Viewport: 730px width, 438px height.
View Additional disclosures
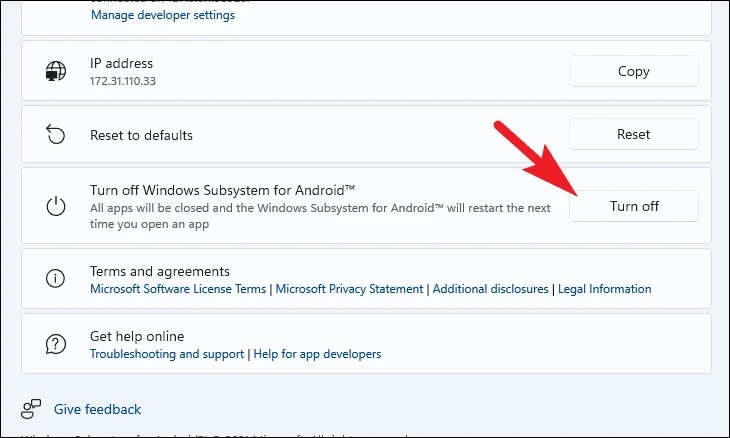491,289
